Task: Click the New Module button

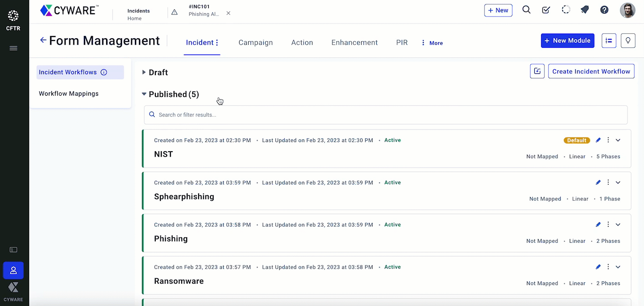Action: [x=567, y=41]
